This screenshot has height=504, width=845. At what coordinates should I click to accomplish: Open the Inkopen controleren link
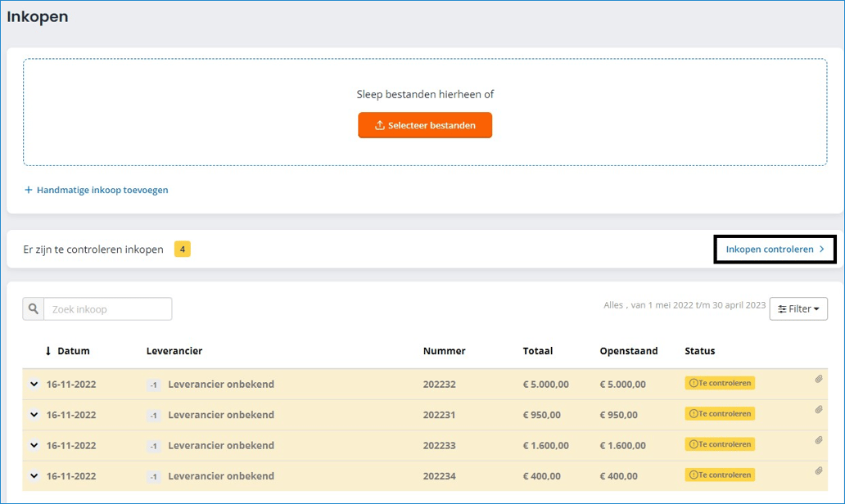tap(775, 250)
